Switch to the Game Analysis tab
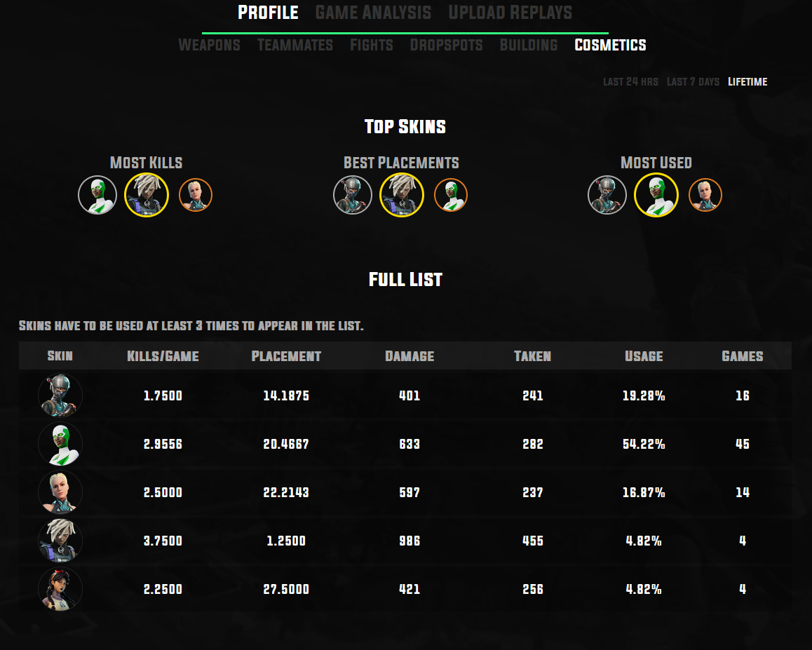This screenshot has width=812, height=650. (x=373, y=13)
